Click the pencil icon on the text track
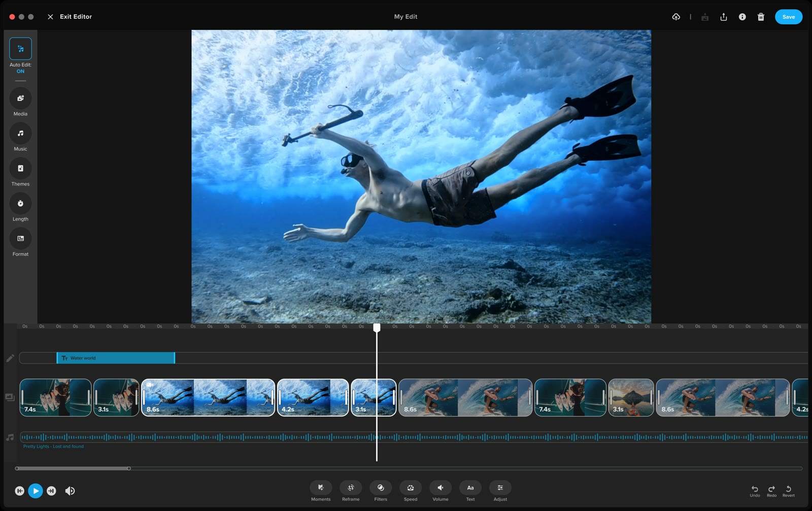812x511 pixels. pyautogui.click(x=10, y=358)
